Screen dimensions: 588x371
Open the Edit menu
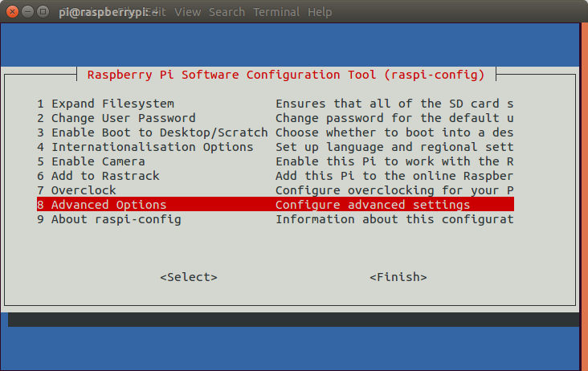(157, 12)
